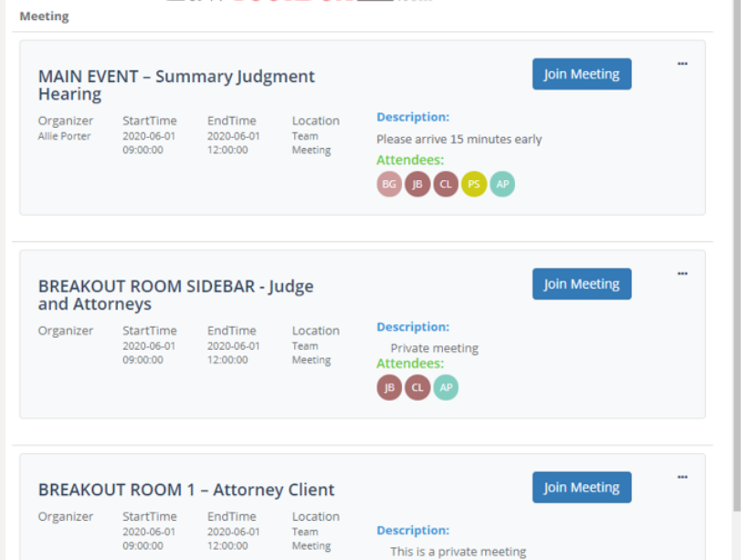Viewport: 748px width, 560px height.
Task: Open more options for Main Event meeting
Action: (682, 63)
